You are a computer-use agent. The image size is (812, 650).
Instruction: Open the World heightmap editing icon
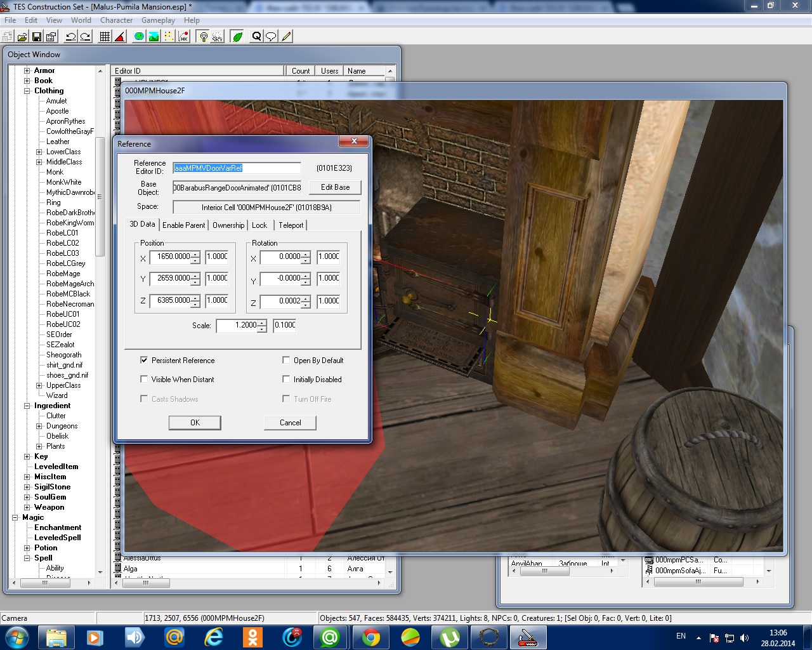click(139, 37)
